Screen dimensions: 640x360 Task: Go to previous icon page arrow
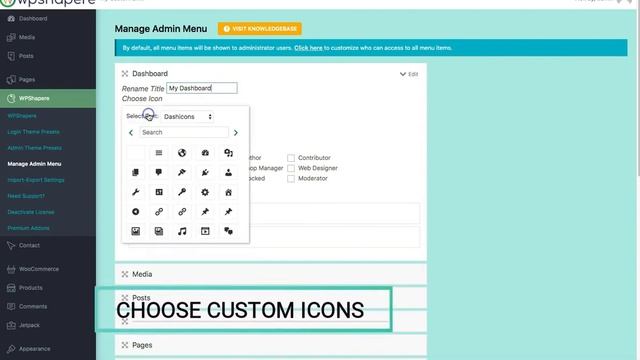tap(131, 133)
